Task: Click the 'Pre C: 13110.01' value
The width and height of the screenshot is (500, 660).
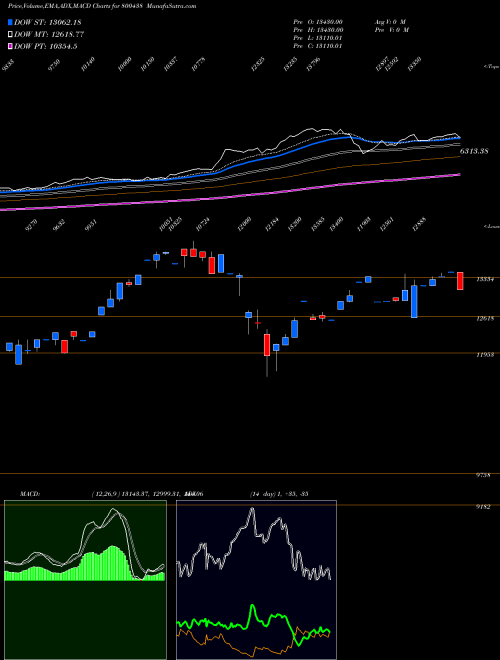Action: (318, 45)
